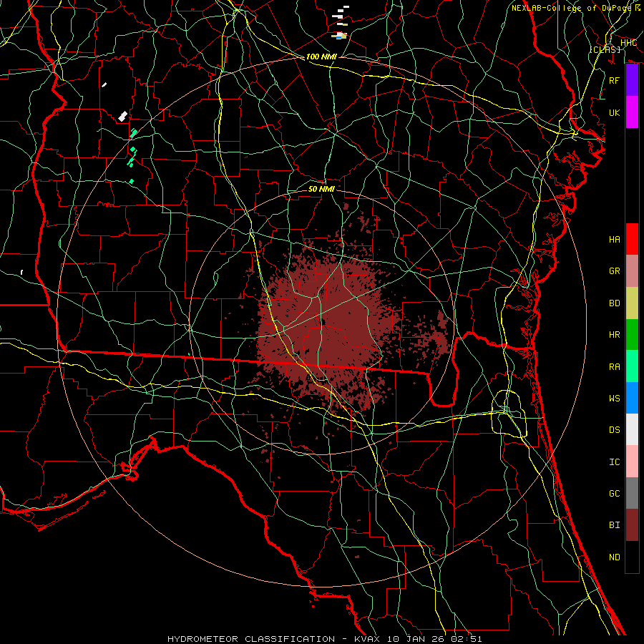Viewport: 644px width, 644px height.
Task: Click the 'HYDROMETEOR CLASSIFICATION' title text
Action: [251, 639]
